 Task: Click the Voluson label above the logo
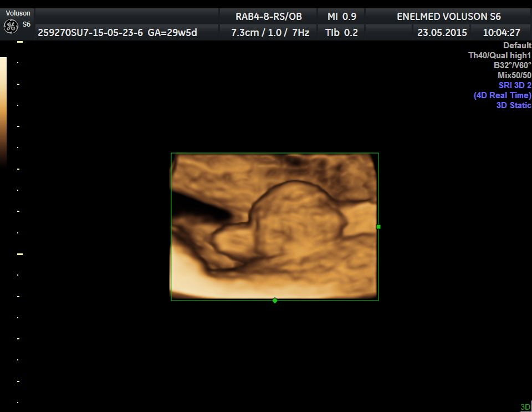pos(18,13)
